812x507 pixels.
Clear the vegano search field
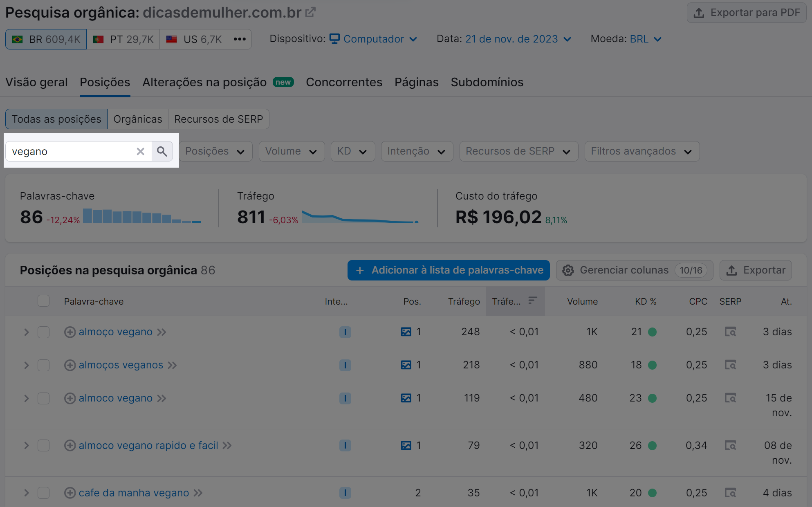[140, 152]
